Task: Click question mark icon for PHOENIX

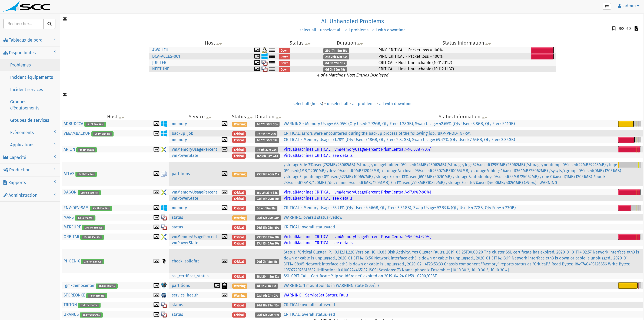Action: (x=164, y=261)
